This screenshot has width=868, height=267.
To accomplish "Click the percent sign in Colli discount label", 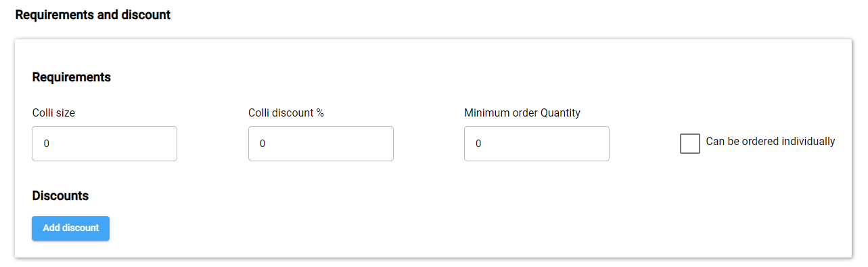I will (320, 113).
